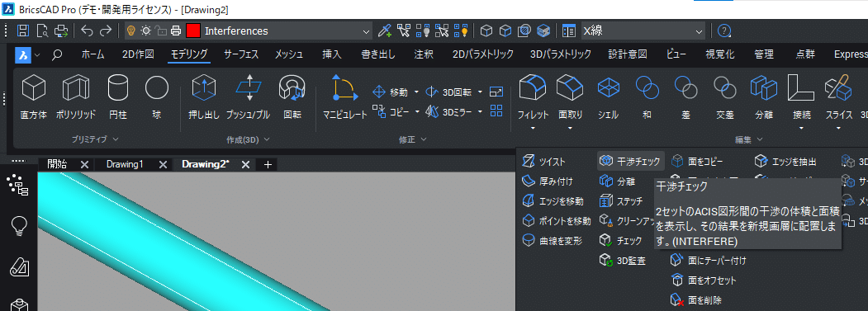Click ステッチ in the flyout
This screenshot has height=311, width=868.
[x=622, y=201]
